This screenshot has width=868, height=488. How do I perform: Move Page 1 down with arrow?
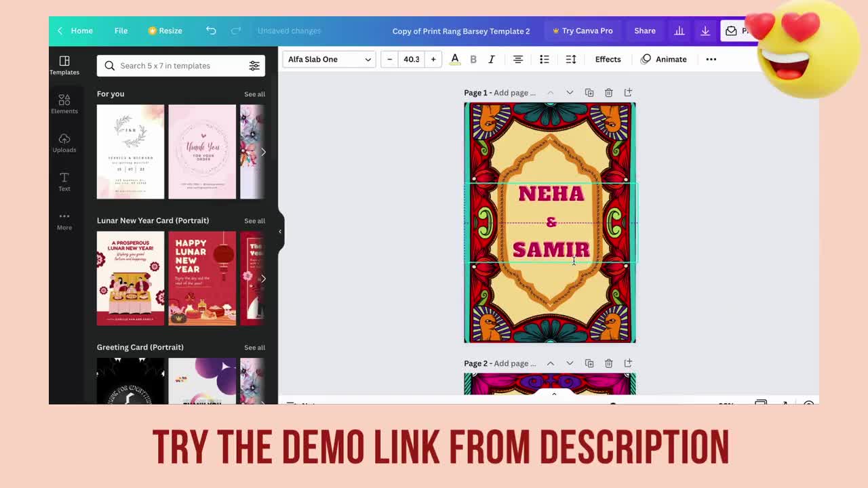570,92
